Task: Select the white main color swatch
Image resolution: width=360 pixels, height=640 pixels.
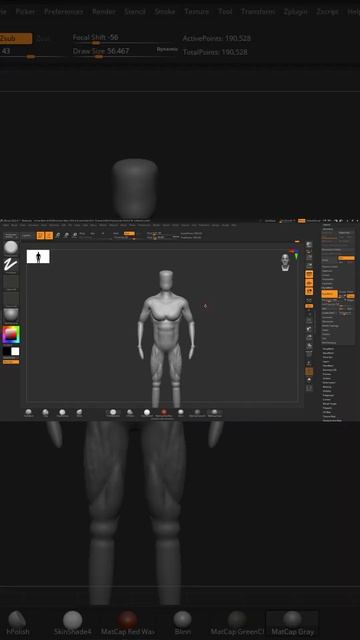Action: point(15,351)
